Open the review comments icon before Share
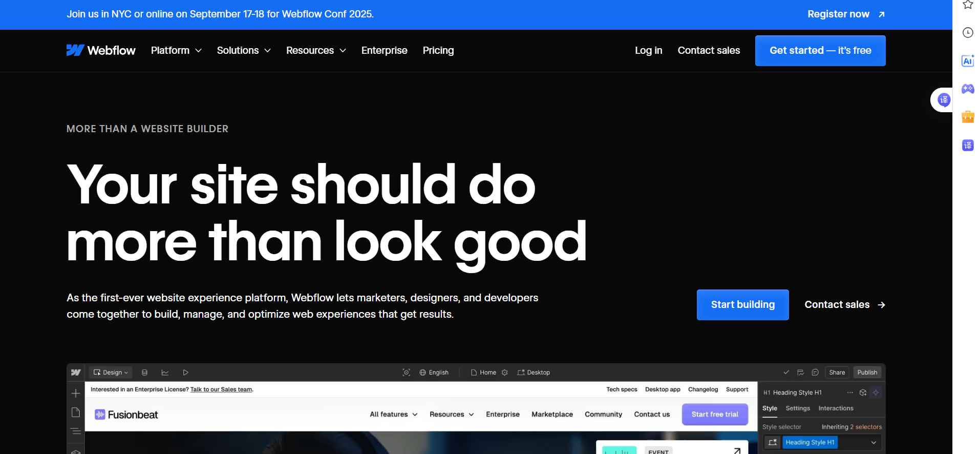Image resolution: width=980 pixels, height=454 pixels. tap(800, 373)
